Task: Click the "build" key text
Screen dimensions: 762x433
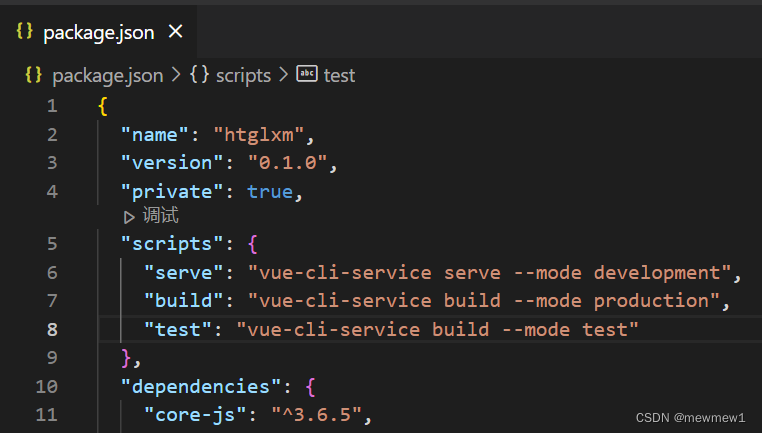Action: (184, 301)
